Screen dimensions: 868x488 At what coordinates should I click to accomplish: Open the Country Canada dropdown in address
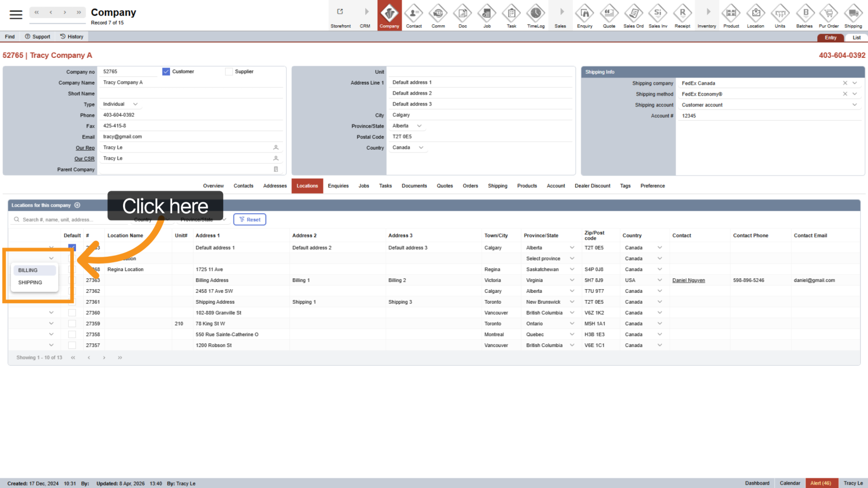[408, 148]
